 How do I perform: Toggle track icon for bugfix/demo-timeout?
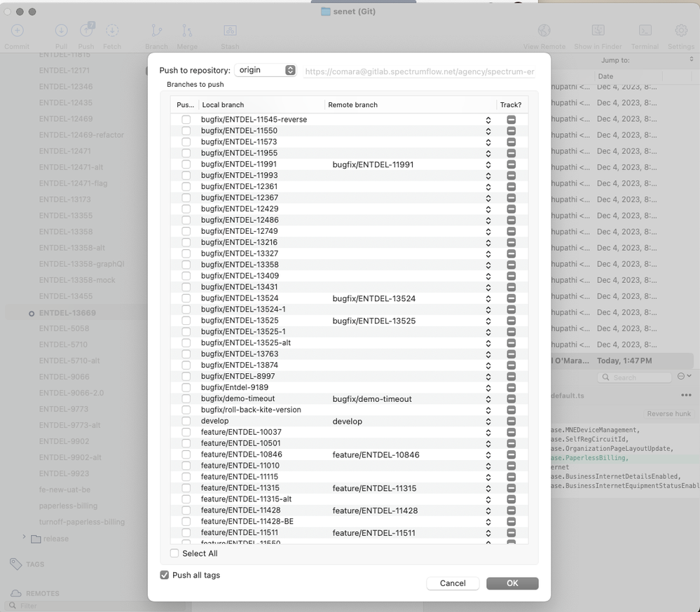click(x=511, y=399)
